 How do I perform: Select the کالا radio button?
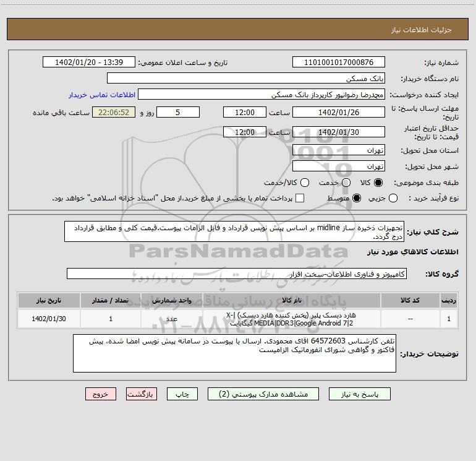click(378, 183)
